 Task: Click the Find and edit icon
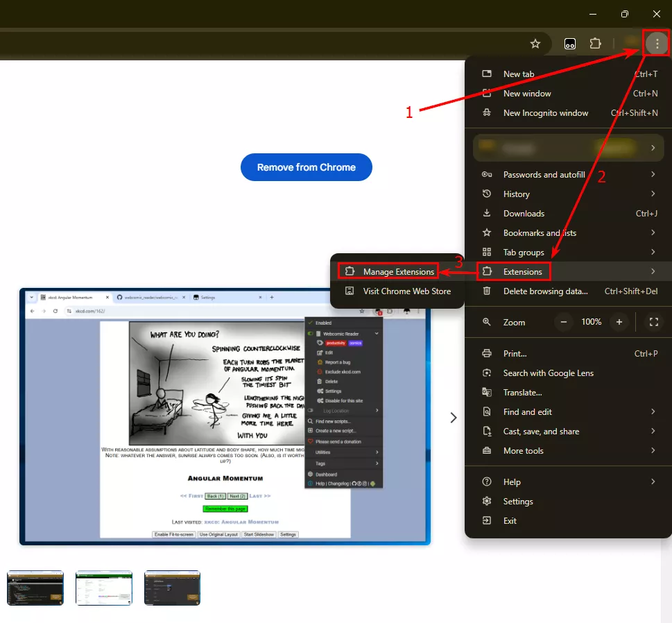click(x=486, y=411)
